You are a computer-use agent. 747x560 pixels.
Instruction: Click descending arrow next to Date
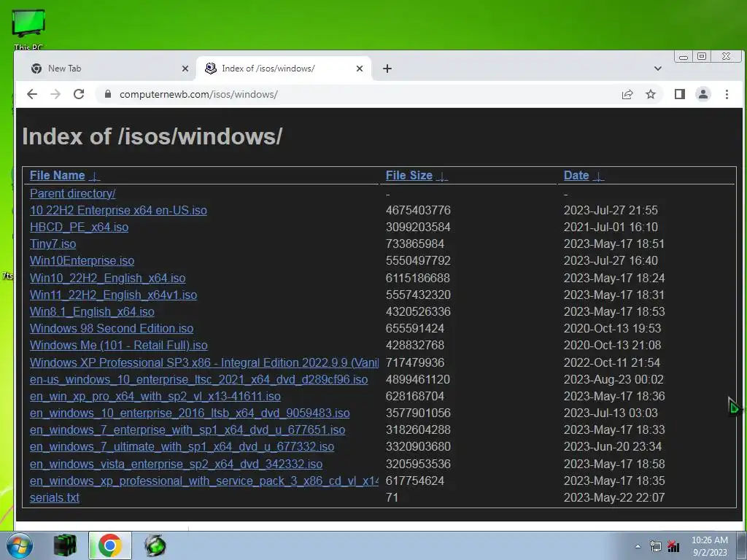(x=599, y=176)
